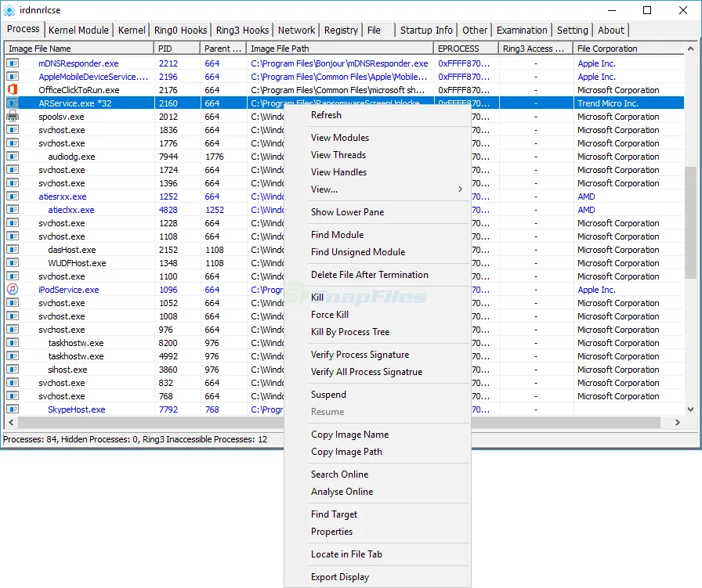Sort by EPROCESS column header
The image size is (702, 588).
tap(466, 49)
